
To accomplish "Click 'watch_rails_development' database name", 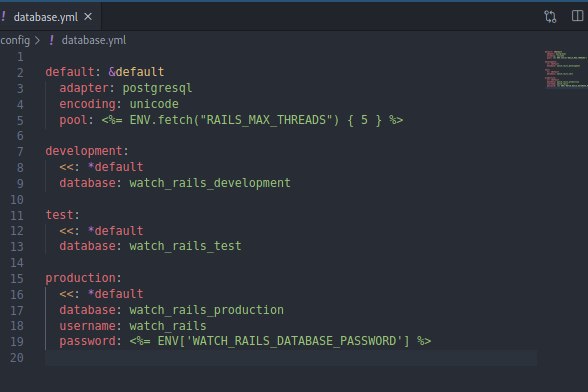I will coord(210,183).
